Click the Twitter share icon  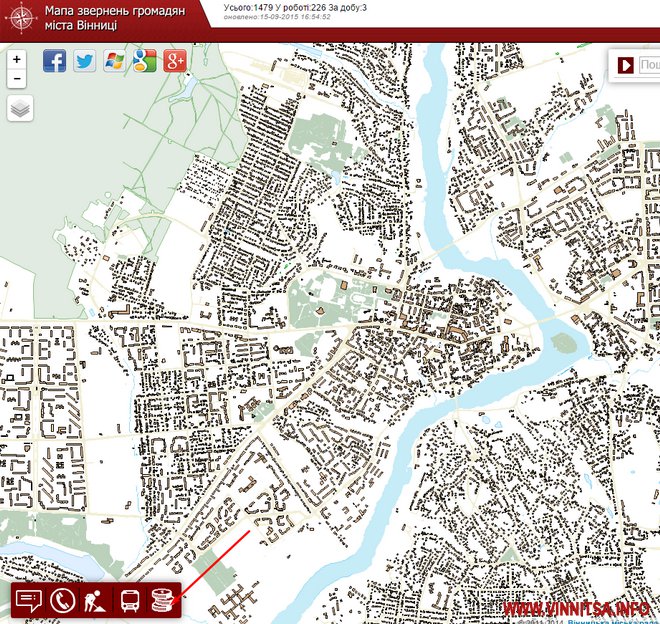click(85, 61)
